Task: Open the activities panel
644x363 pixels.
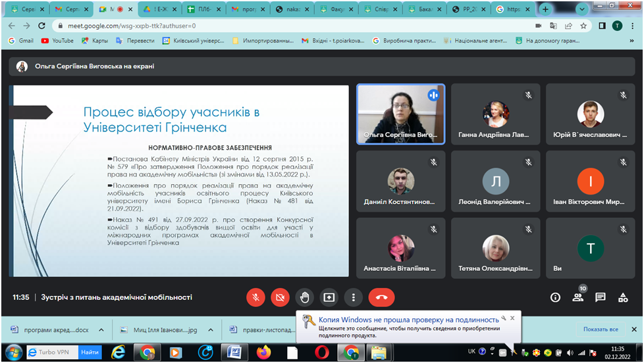Action: [x=622, y=297]
